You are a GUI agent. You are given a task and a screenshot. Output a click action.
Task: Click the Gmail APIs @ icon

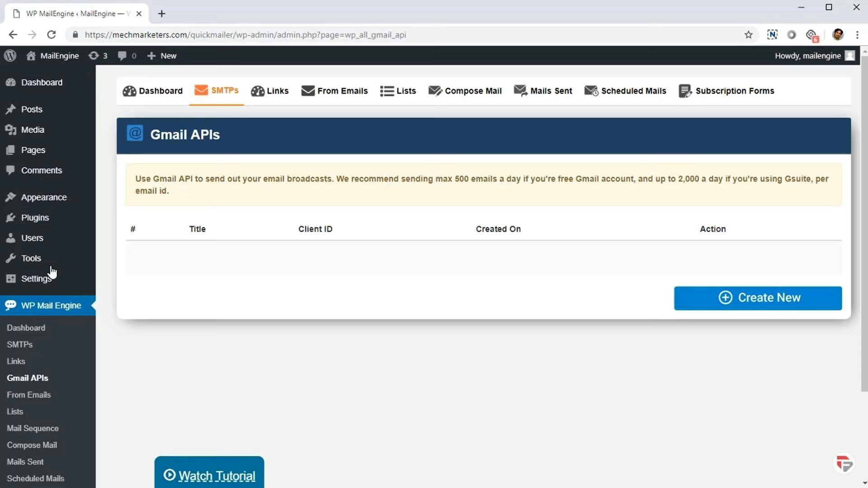(x=135, y=134)
